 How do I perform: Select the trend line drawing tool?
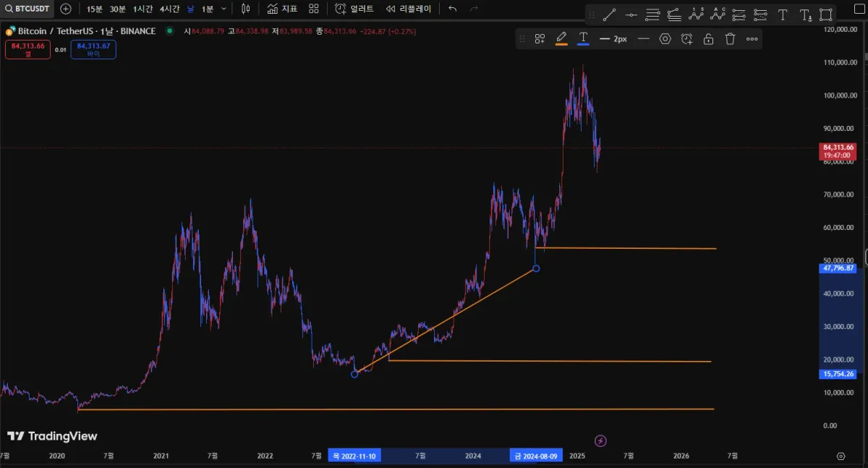click(610, 14)
